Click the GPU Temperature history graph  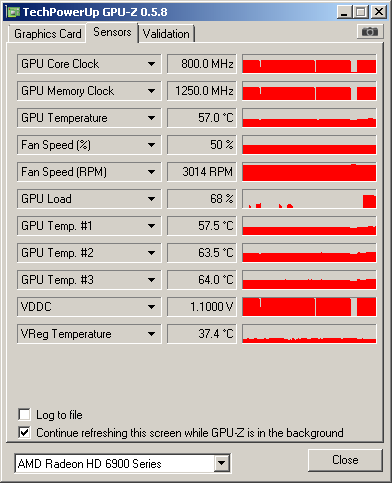point(309,118)
